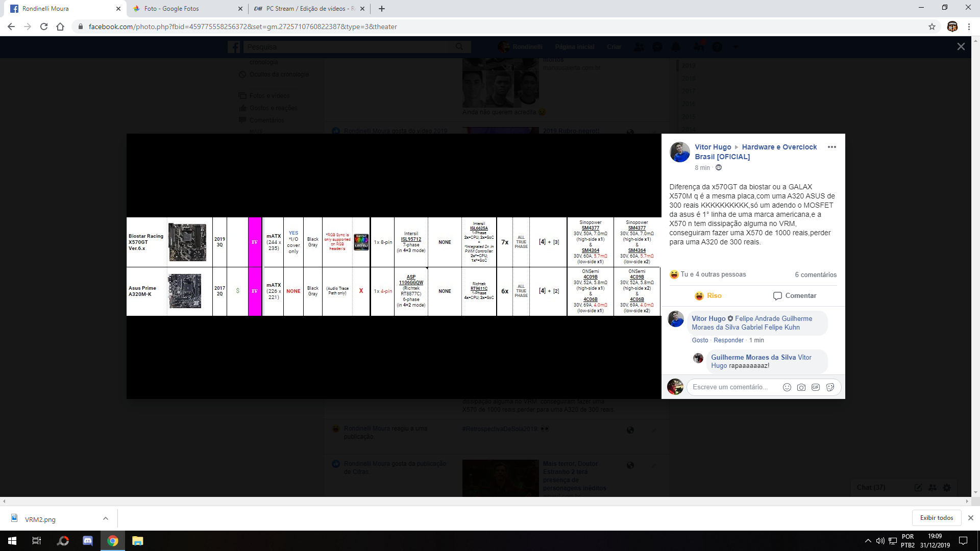Open the sticker picker icon
Viewport: 980px width, 551px height.
(830, 387)
